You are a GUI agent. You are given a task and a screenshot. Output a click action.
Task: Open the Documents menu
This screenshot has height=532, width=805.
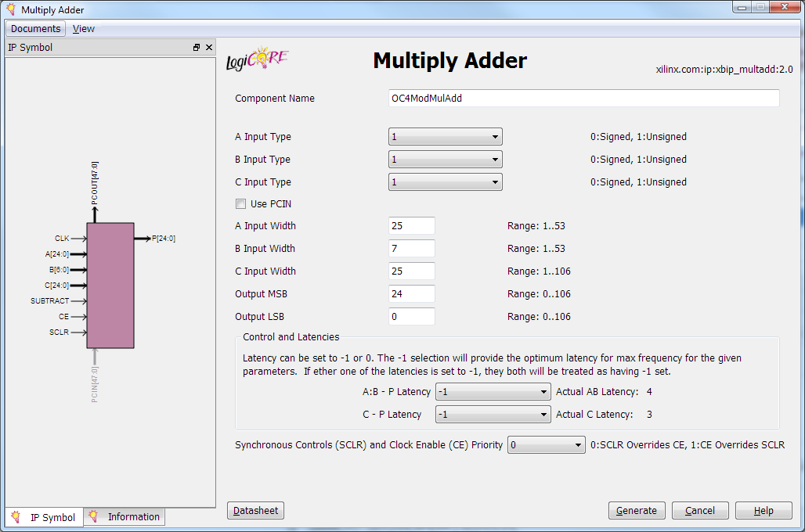click(35, 29)
